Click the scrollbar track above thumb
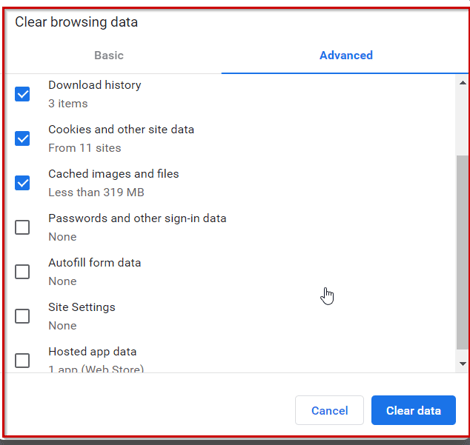470x445 pixels. click(x=462, y=122)
